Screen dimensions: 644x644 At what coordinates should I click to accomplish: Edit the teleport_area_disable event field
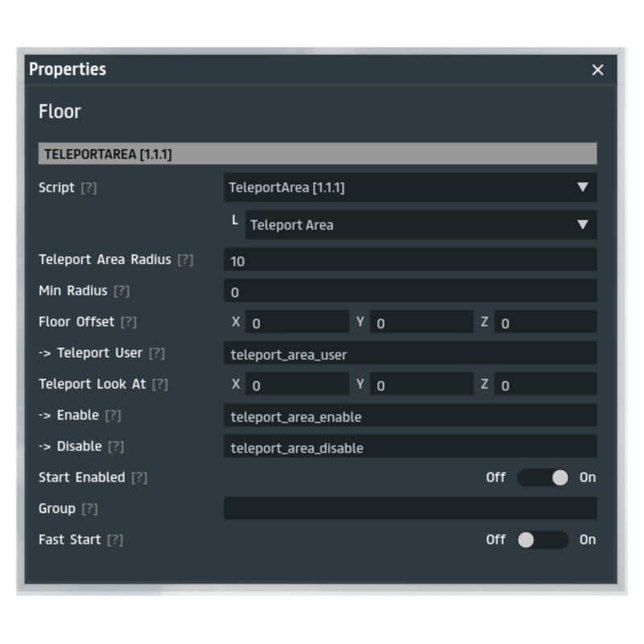point(410,447)
